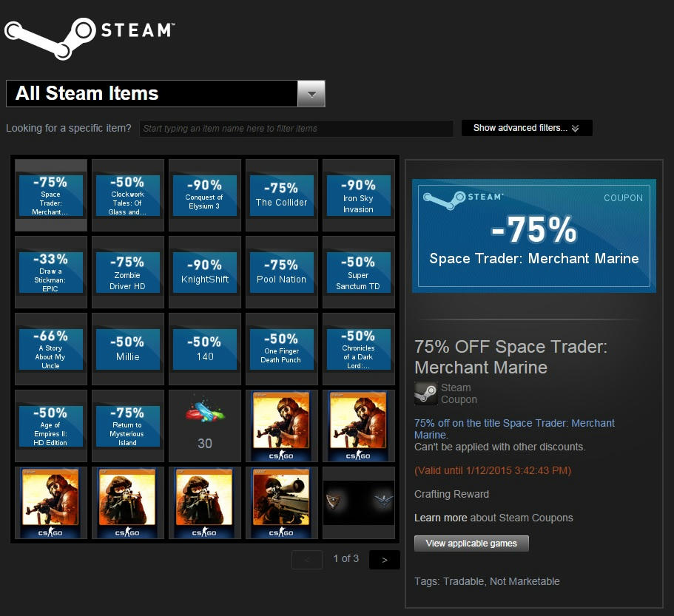Select the Chronicles of a Dark Lord coupon
Image resolution: width=674 pixels, height=616 pixels.
point(359,349)
